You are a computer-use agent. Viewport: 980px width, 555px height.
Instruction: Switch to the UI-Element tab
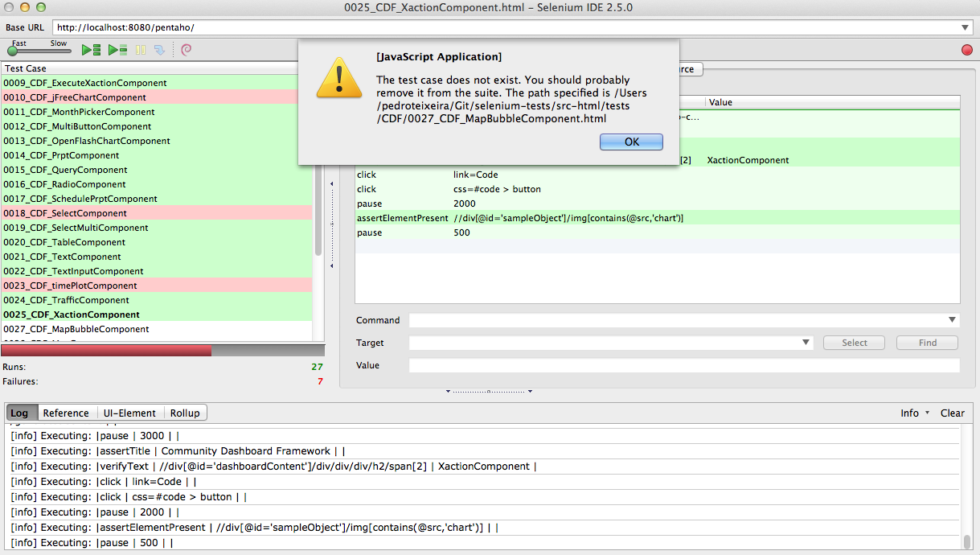[x=130, y=413]
